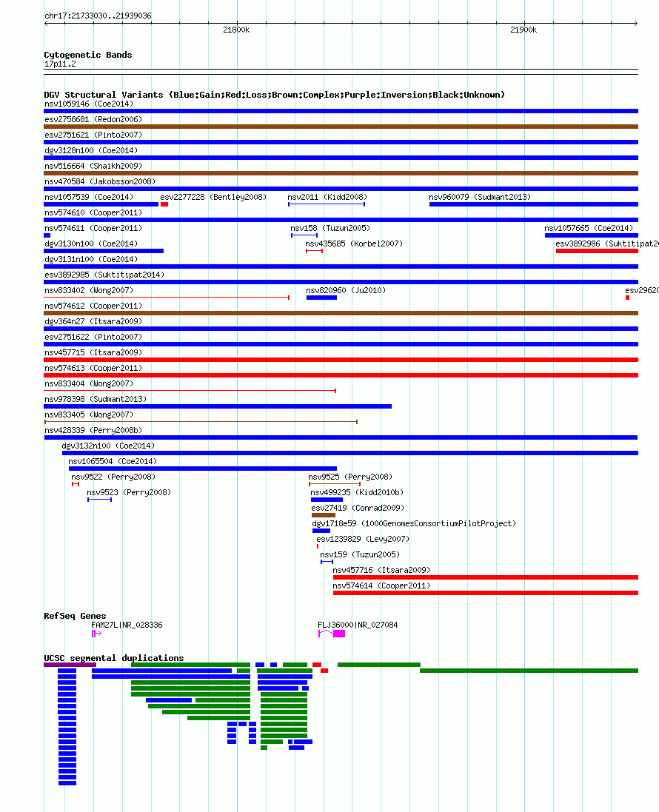Viewport: 659px width, 812px height.
Task: Select the FAM27L|NR_028336 gene label
Action: [x=127, y=625]
